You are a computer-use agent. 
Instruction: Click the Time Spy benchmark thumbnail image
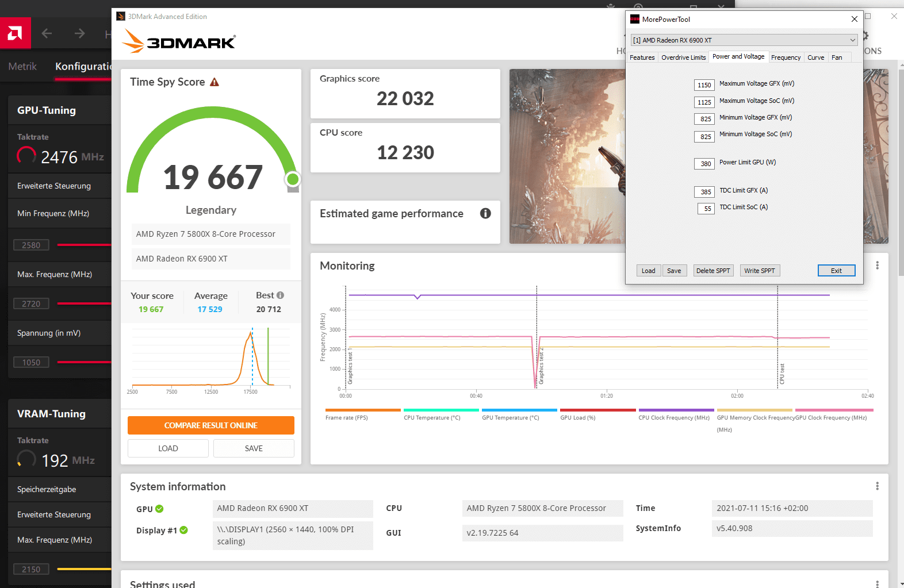tap(567, 156)
